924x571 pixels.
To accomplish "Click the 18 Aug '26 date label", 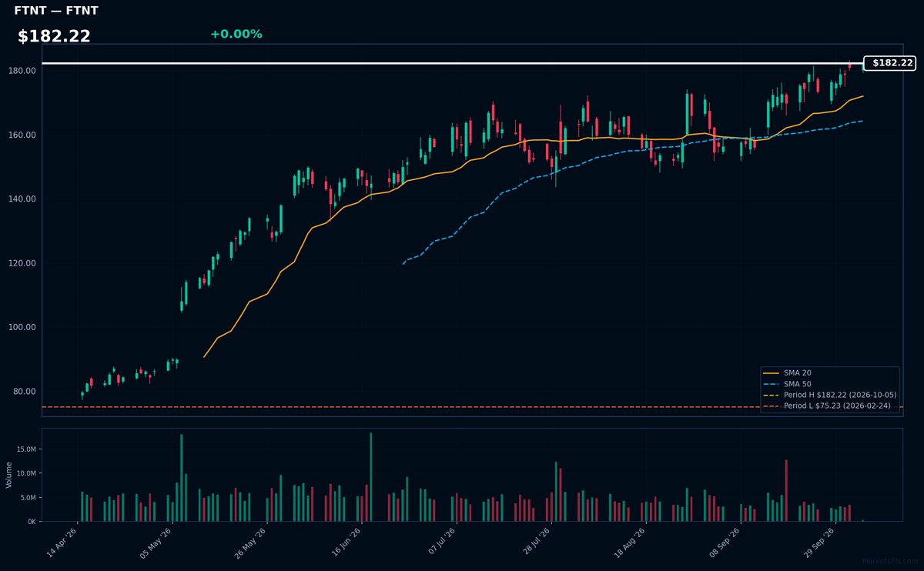I will [631, 543].
